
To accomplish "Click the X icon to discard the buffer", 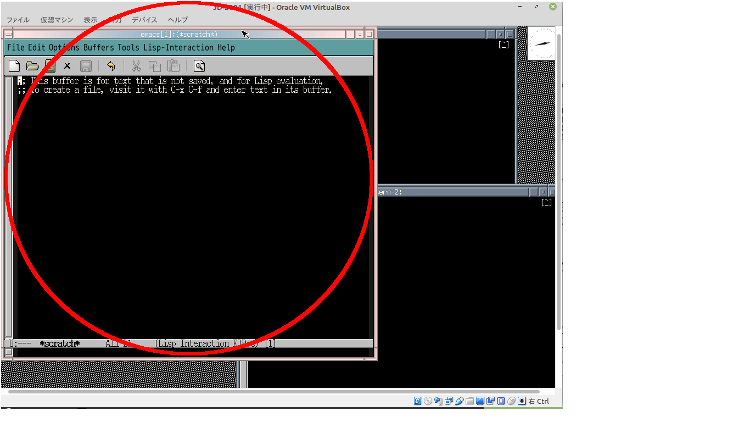I will pos(67,66).
